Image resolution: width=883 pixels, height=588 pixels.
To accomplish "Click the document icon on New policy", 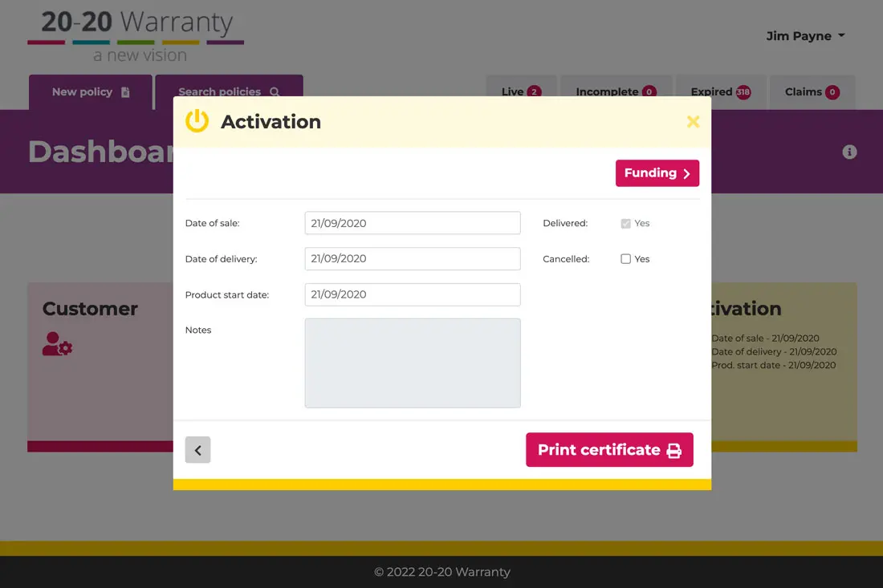I will [x=125, y=92].
